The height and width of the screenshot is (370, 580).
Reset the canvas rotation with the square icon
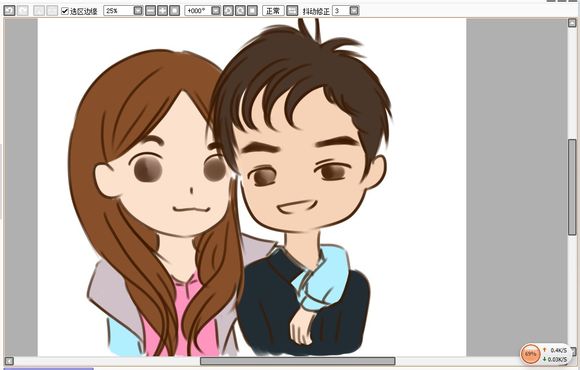[x=252, y=11]
